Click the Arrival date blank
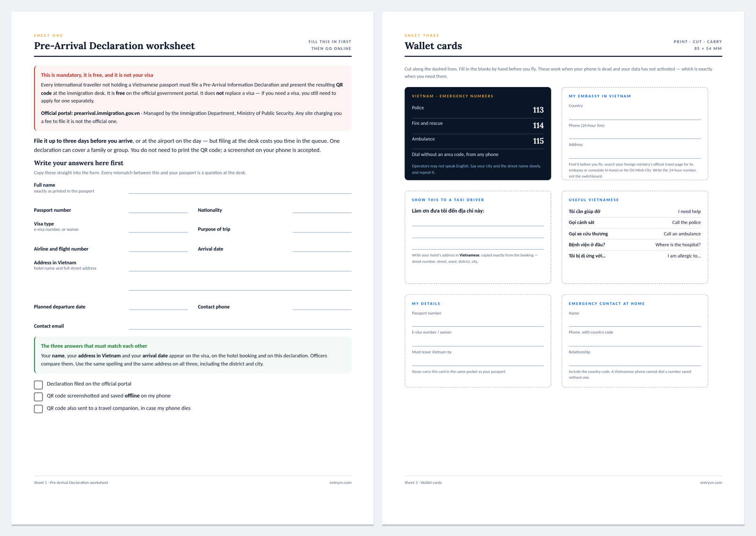Viewport: 756px width, 536px height. coord(322,247)
